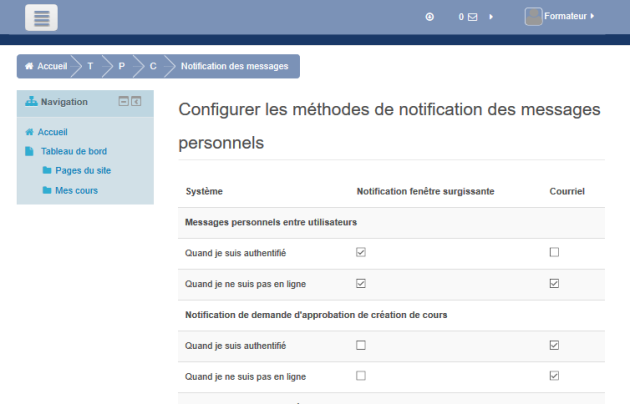Select Notification des messages breadcrumb

(234, 66)
